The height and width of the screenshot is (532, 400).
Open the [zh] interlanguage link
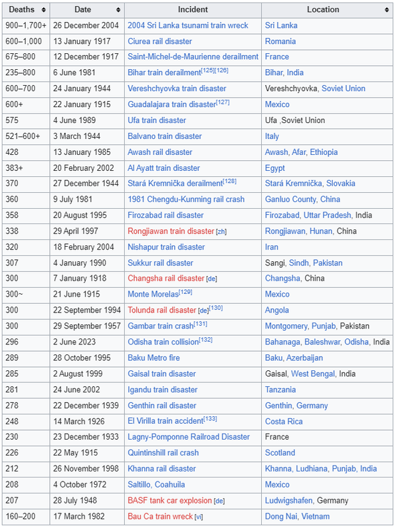221,231
